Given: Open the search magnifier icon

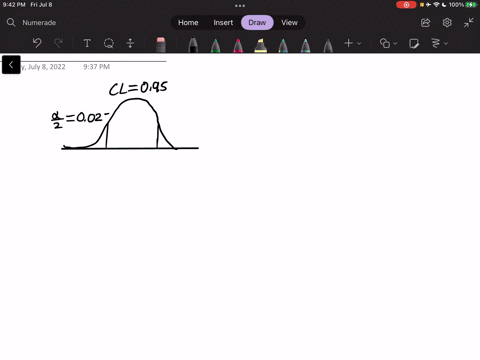Looking at the screenshot, I should (11, 22).
